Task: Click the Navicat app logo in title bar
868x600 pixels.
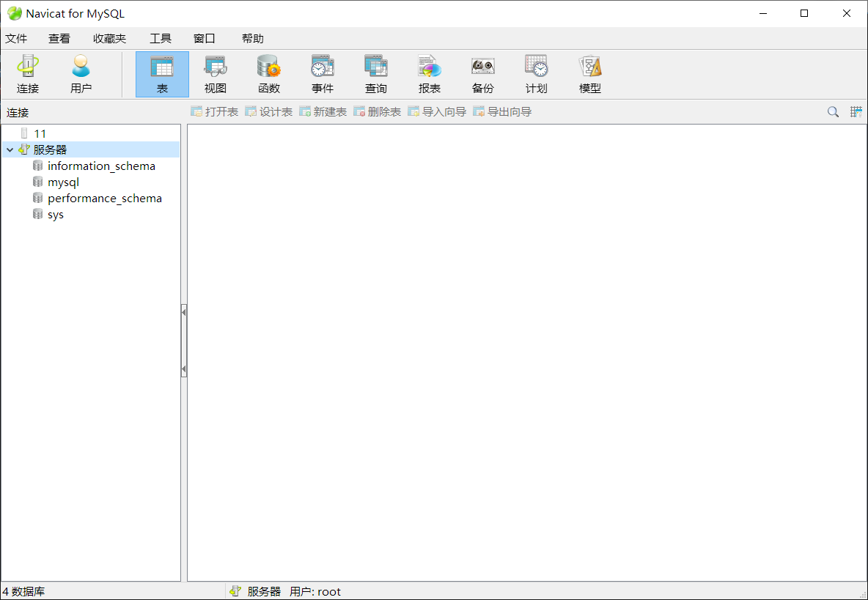Action: 15,13
